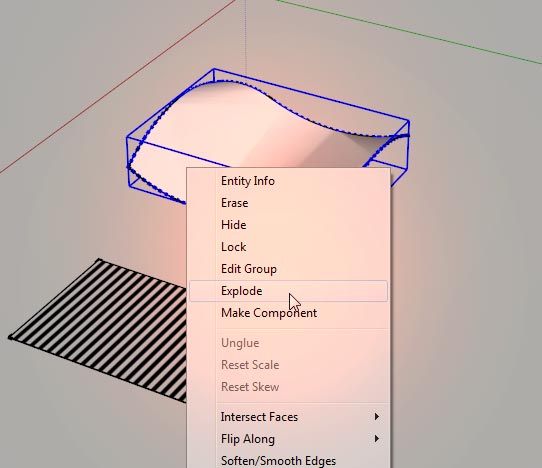Image resolution: width=542 pixels, height=468 pixels.
Task: Choose Erase in the context menu
Action: (x=288, y=203)
